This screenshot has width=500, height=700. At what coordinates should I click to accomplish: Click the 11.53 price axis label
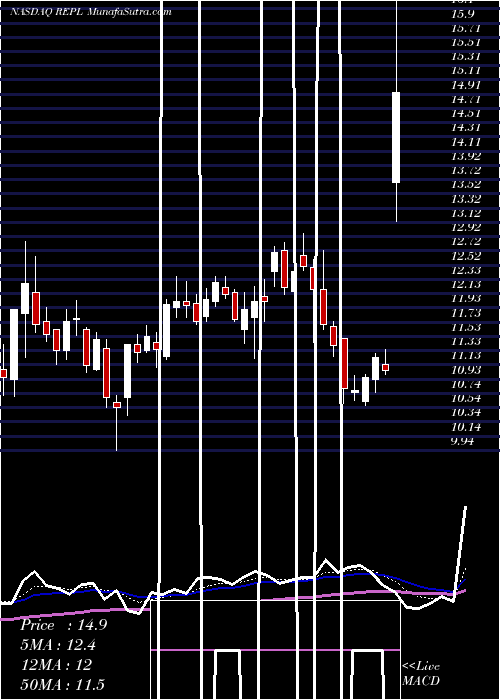coord(466,327)
